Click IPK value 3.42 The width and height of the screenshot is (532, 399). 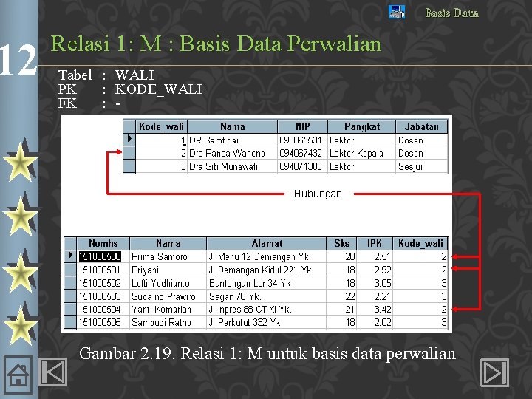pyautogui.click(x=383, y=310)
